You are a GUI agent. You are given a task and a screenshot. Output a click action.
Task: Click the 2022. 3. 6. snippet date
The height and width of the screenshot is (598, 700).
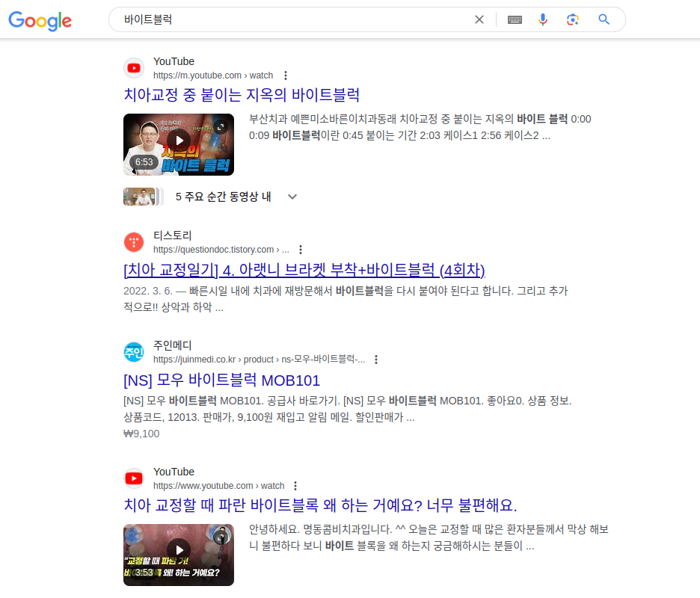(148, 291)
